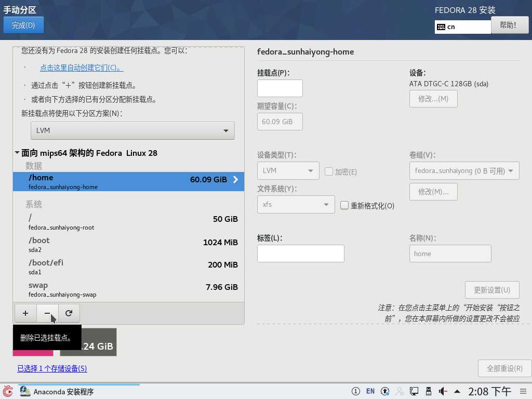Click the update notifier tray icon

[385, 392]
